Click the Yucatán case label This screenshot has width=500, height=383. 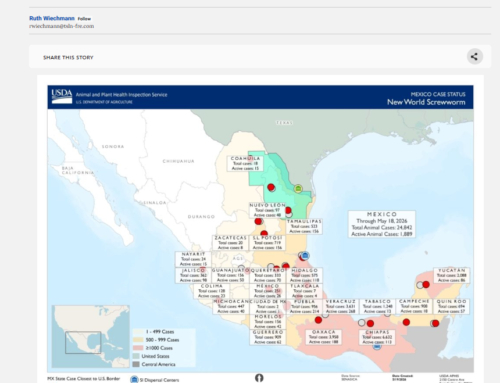pos(452,275)
